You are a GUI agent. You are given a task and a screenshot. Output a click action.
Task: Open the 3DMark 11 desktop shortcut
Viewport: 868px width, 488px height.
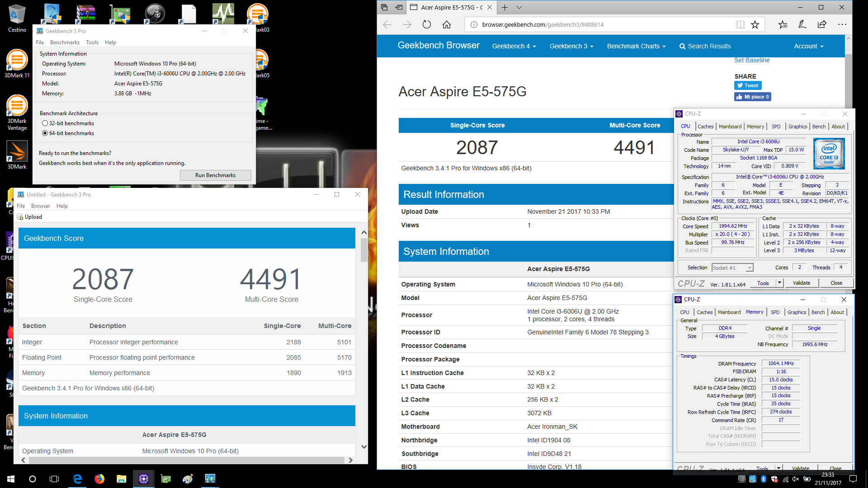[17, 63]
